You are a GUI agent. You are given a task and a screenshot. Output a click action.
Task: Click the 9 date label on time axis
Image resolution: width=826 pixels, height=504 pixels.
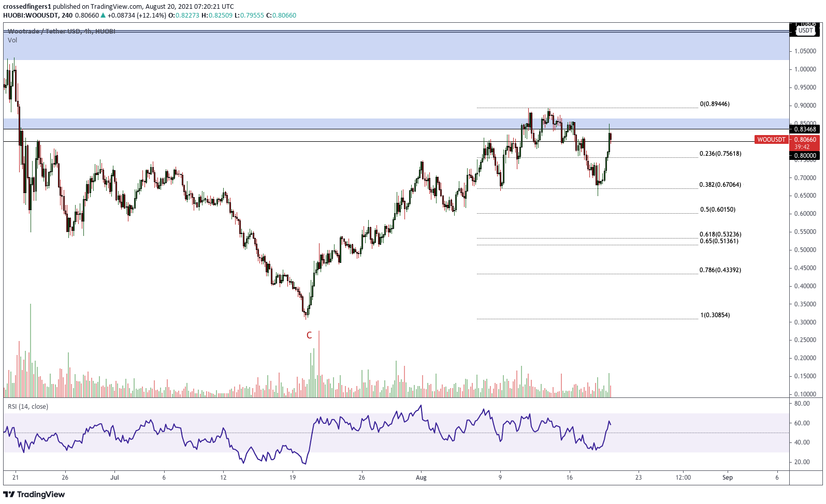point(500,478)
